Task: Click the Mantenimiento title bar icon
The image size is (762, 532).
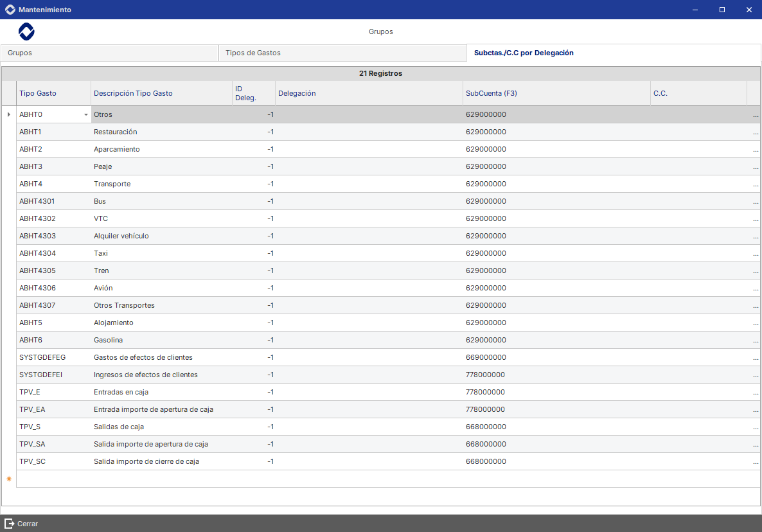Action: (x=10, y=10)
